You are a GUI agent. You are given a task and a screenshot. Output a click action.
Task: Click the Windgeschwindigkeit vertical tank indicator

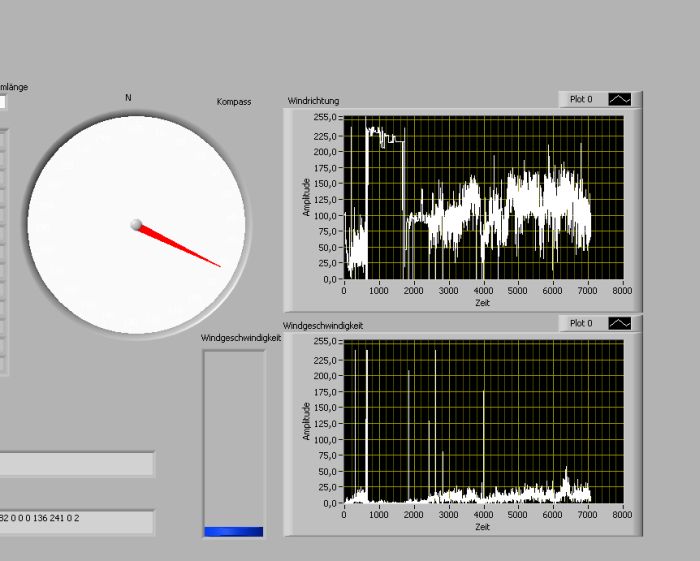click(x=233, y=444)
